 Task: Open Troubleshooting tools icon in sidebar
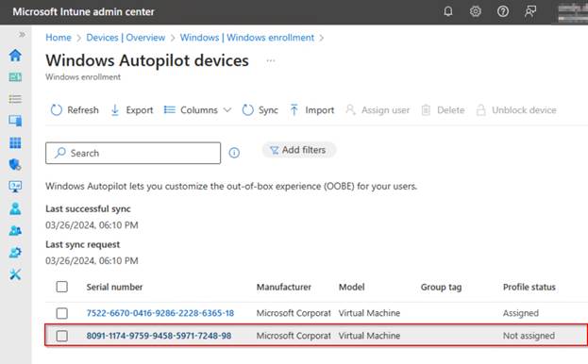(x=15, y=274)
